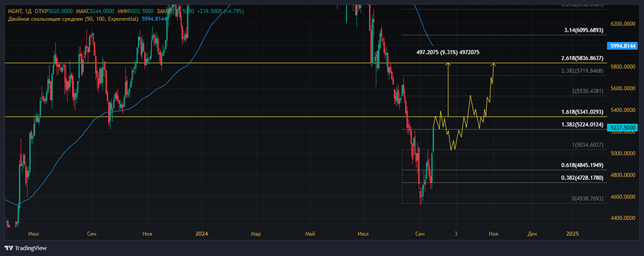This screenshot has width=644, height=256.
Task: Select the Двойное скользящее среднее indicator legend
Action: click(x=73, y=19)
